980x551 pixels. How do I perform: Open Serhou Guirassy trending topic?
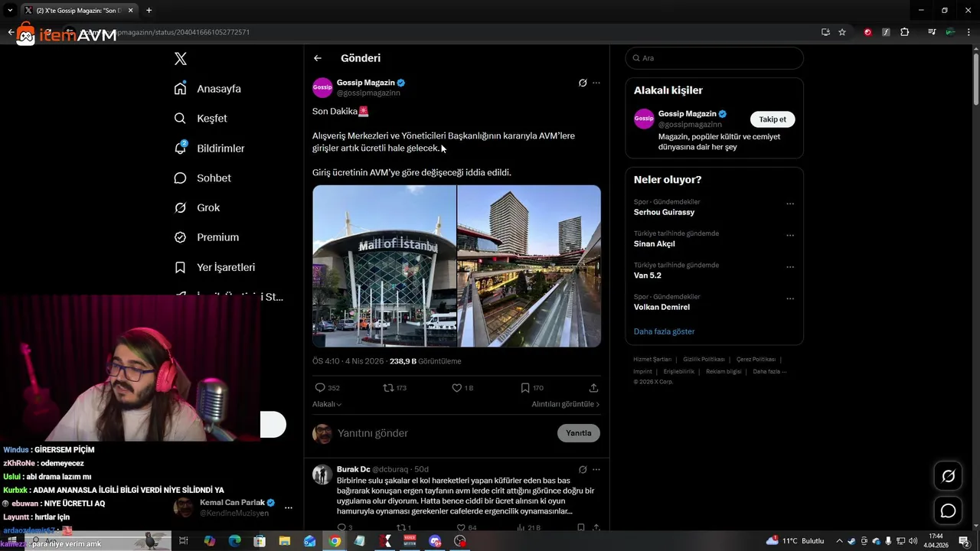664,212
